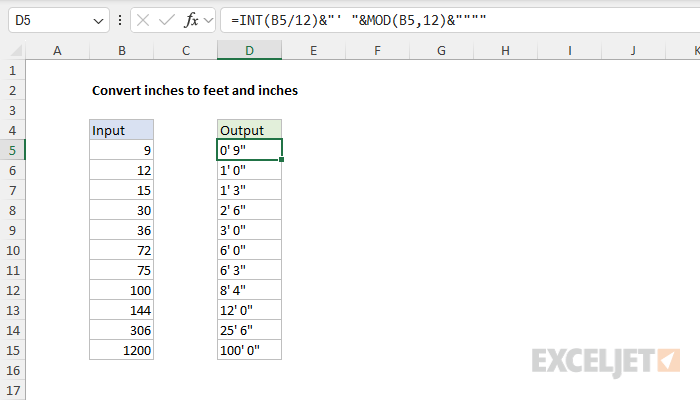Select row 2 header
The width and height of the screenshot is (700, 400).
click(x=12, y=90)
